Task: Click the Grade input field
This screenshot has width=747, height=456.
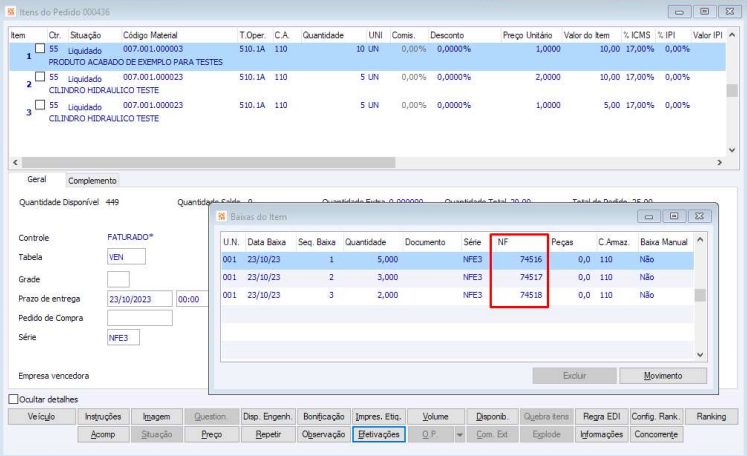Action: pos(118,279)
